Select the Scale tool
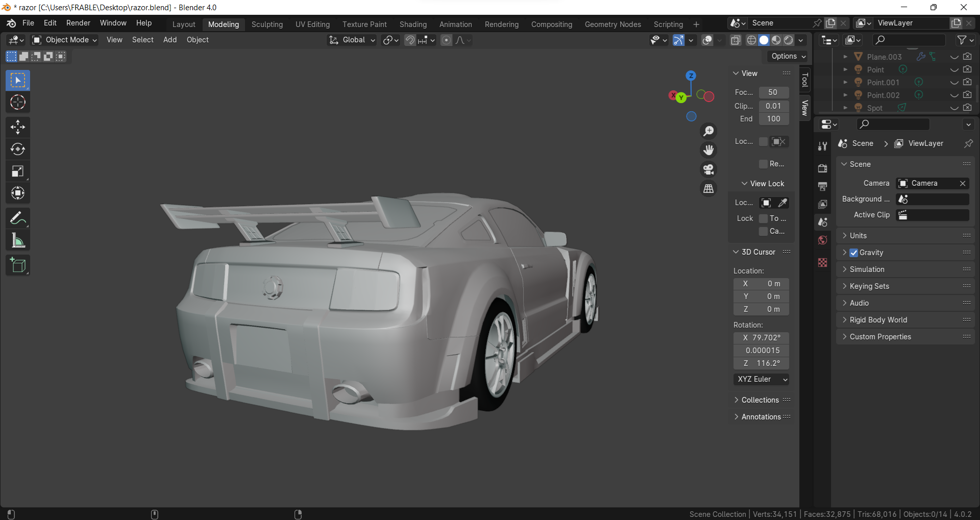980x520 pixels. tap(18, 171)
